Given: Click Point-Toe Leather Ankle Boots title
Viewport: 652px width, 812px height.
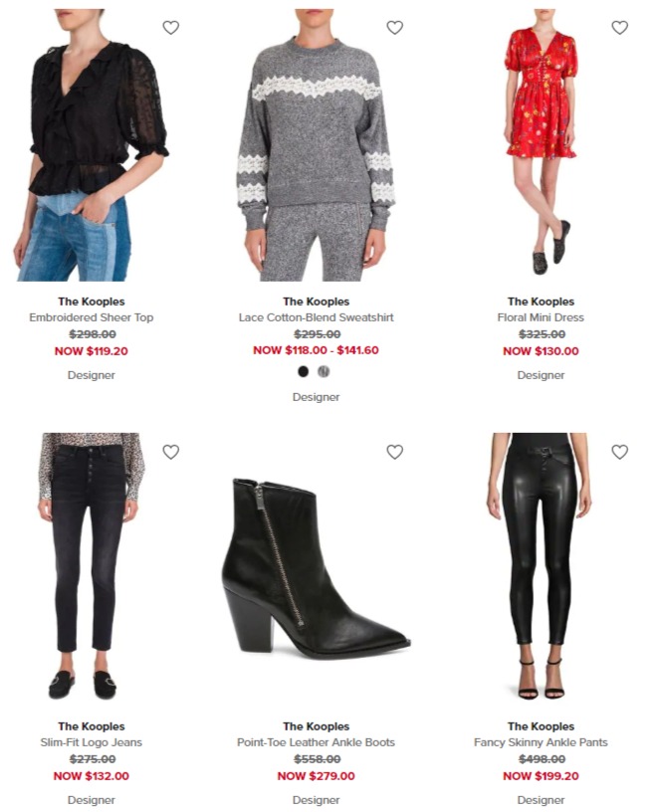Looking at the screenshot, I should pos(316,742).
